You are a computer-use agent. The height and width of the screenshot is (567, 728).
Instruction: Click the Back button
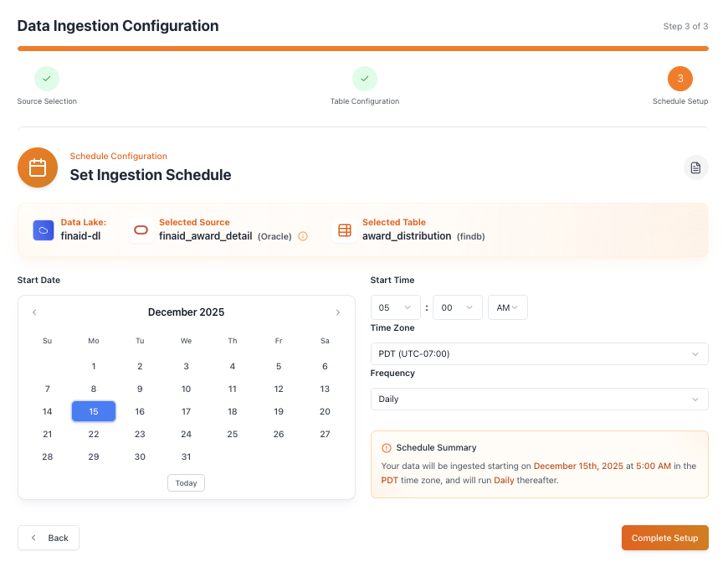[x=49, y=538]
